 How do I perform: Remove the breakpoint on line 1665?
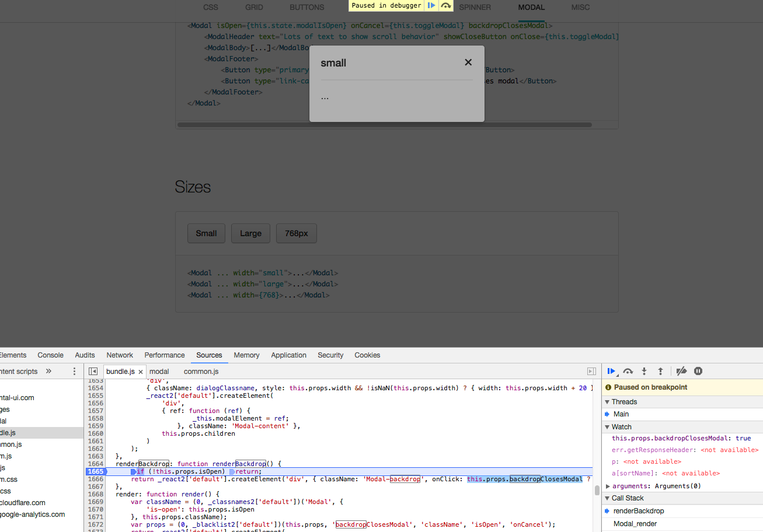[96, 471]
